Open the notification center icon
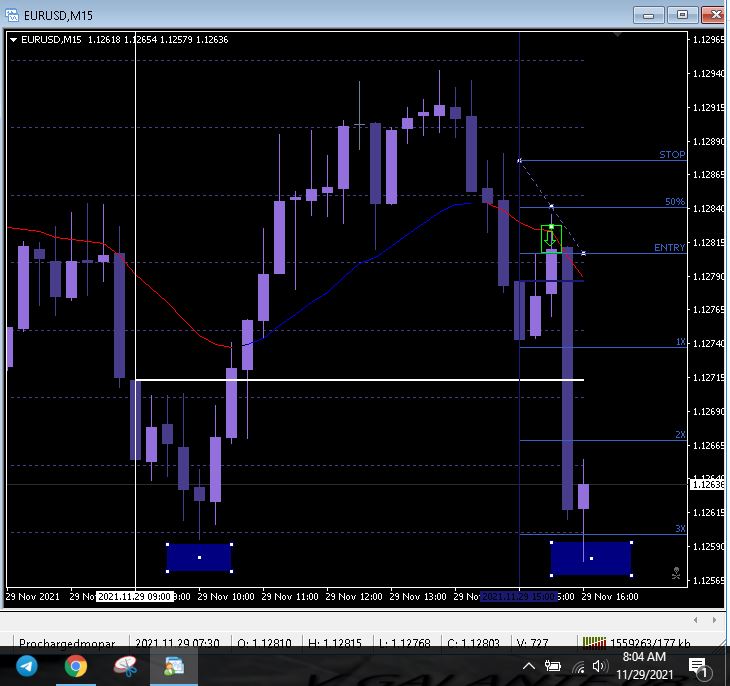The height and width of the screenshot is (686, 730). pyautogui.click(x=698, y=667)
